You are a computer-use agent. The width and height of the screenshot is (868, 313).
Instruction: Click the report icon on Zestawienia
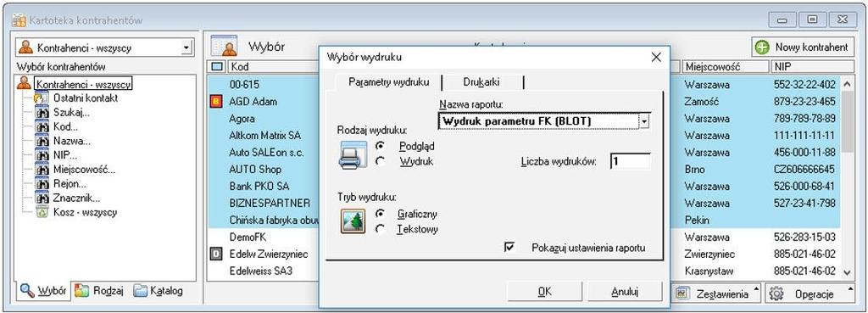click(682, 293)
